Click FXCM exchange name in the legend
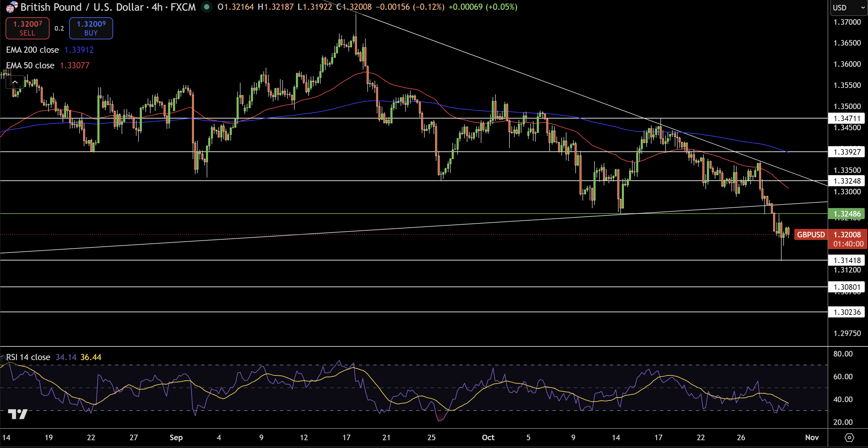The height and width of the screenshot is (448, 868). pos(184,7)
